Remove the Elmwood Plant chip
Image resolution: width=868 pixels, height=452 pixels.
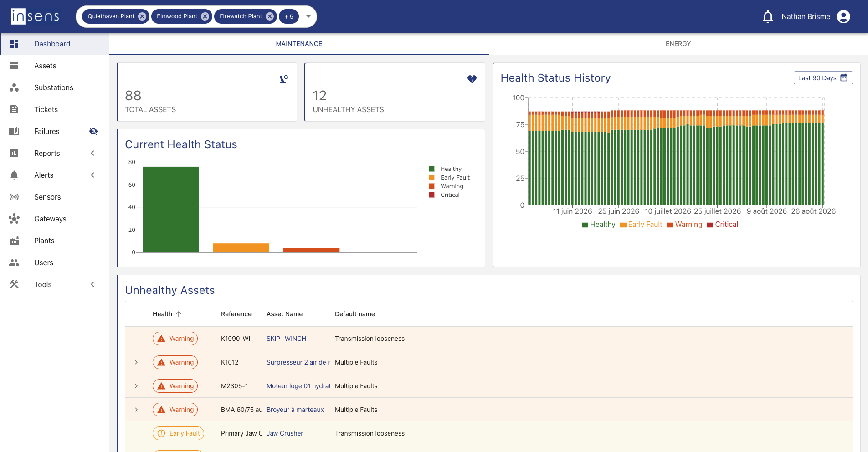pyautogui.click(x=205, y=16)
